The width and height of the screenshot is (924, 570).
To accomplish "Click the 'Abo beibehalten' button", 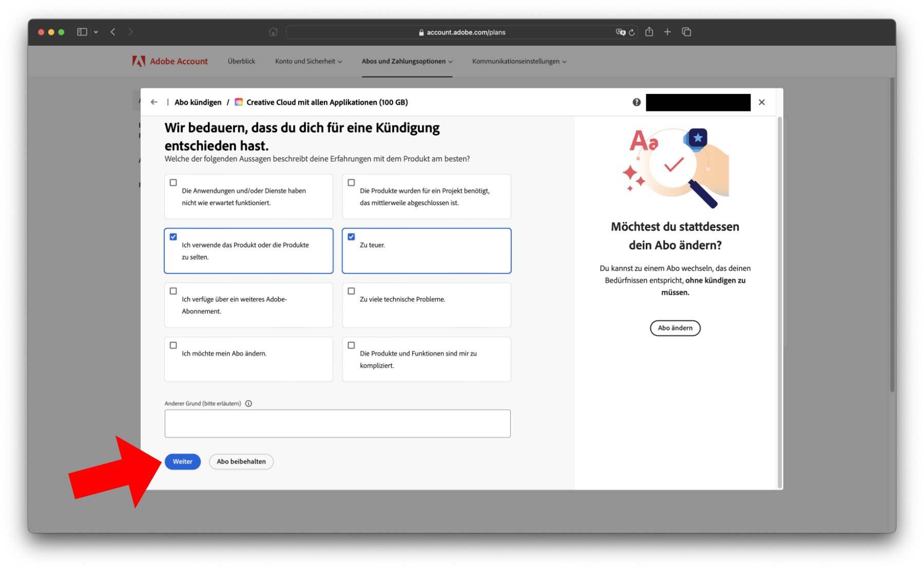I will point(241,462).
